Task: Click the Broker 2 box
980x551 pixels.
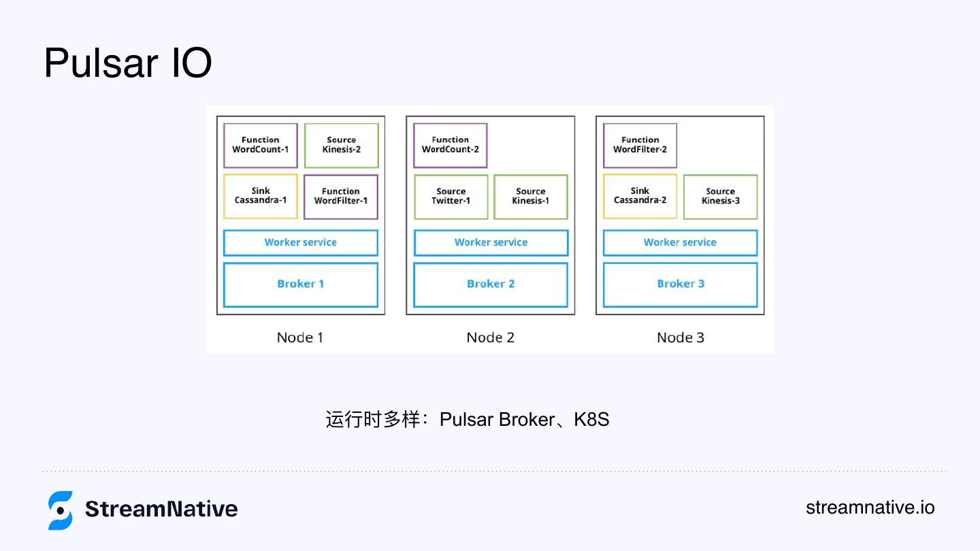Action: 491,284
